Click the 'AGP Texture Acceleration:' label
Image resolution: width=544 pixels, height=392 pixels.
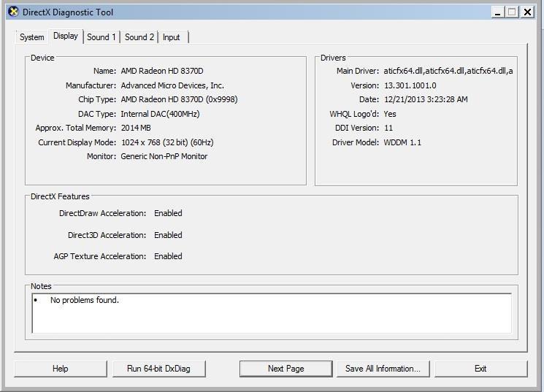[100, 256]
